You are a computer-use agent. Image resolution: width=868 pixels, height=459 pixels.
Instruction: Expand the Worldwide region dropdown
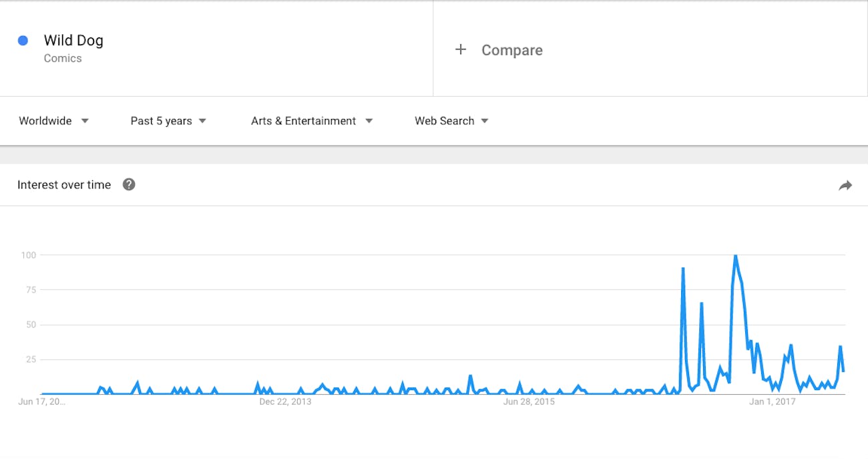pos(53,121)
